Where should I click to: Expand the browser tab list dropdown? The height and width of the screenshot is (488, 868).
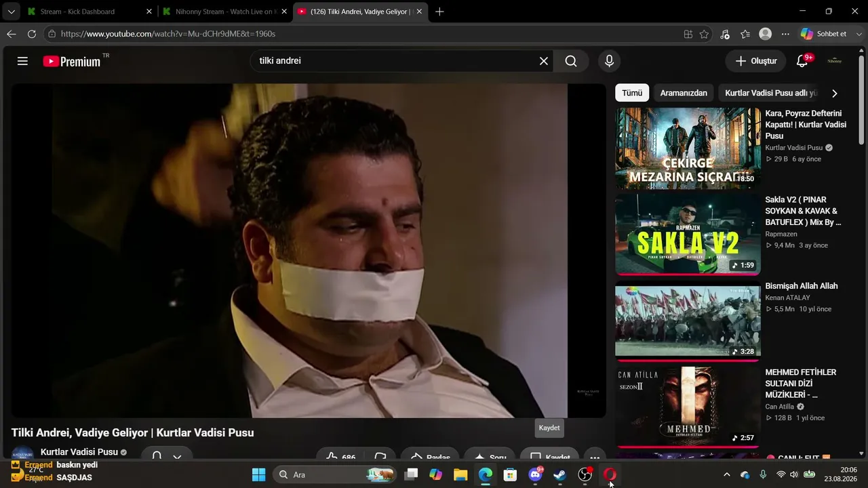pyautogui.click(x=12, y=12)
